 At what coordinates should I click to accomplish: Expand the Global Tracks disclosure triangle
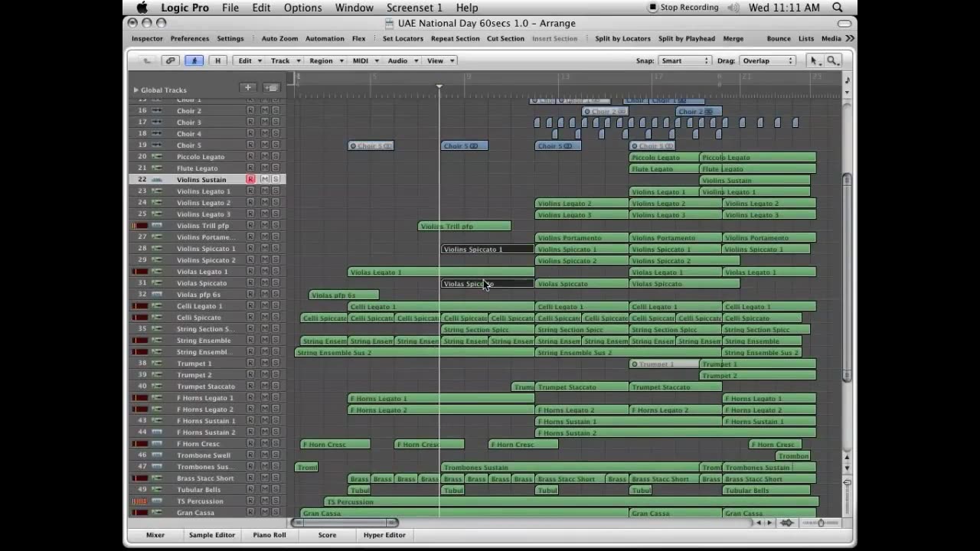point(136,90)
